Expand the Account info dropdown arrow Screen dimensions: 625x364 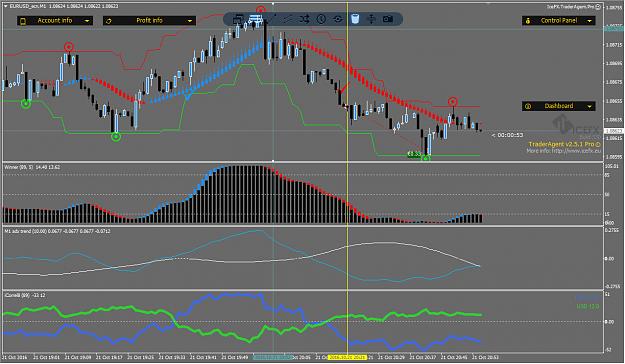coord(87,21)
